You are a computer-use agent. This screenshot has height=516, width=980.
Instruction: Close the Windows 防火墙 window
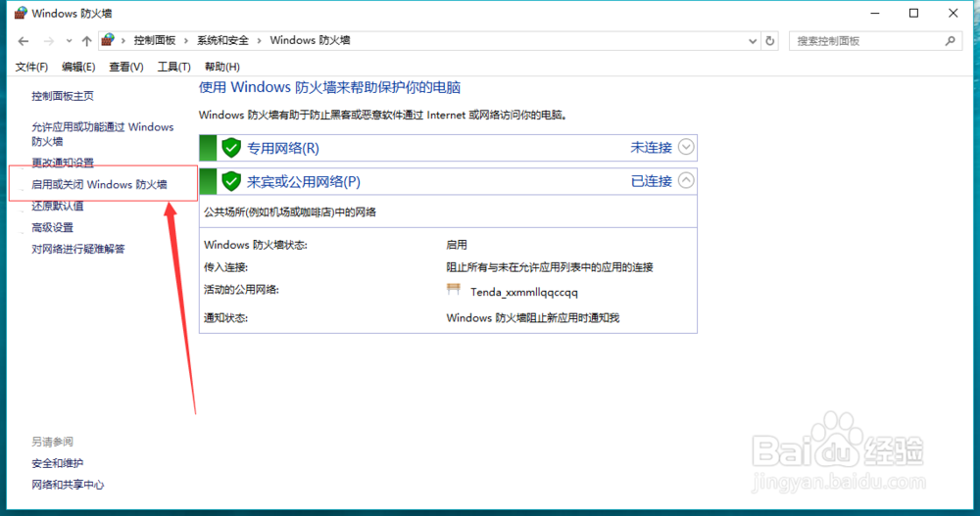pyautogui.click(x=954, y=13)
